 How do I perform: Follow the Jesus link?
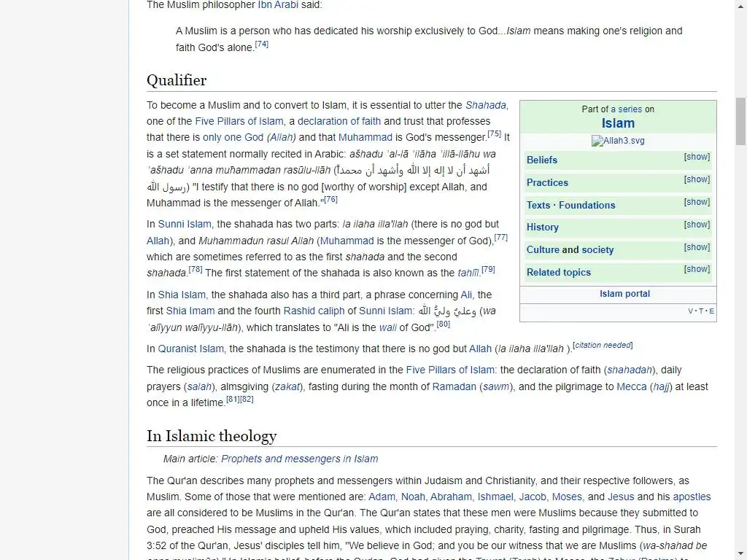coord(621,497)
